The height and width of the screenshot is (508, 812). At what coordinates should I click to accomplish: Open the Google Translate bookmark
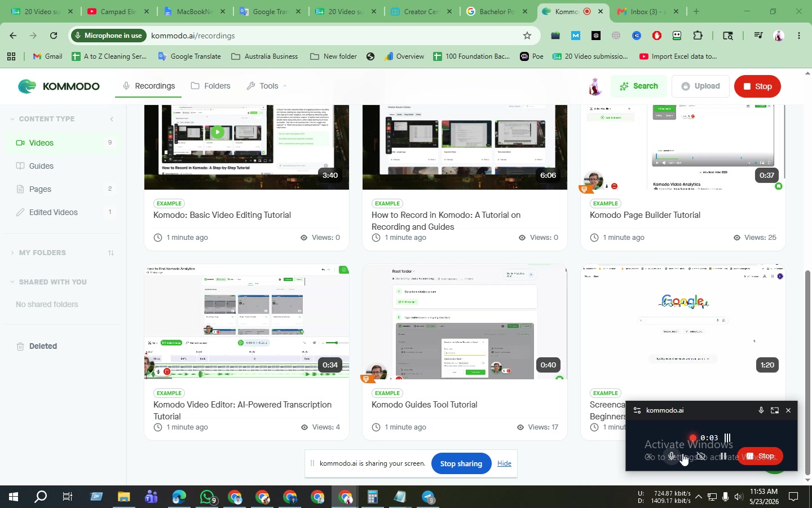[189, 56]
